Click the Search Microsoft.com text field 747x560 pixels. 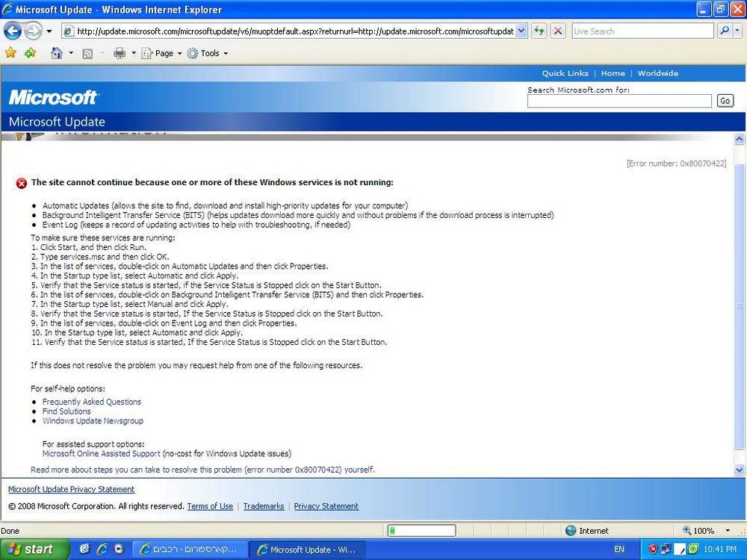(619, 101)
